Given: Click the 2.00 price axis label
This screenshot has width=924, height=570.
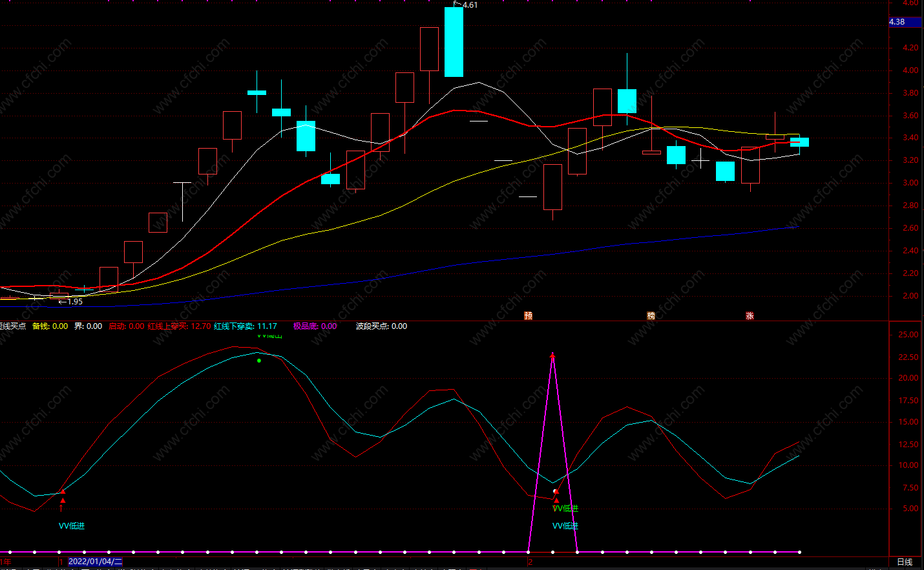Looking at the screenshot, I should coord(910,296).
